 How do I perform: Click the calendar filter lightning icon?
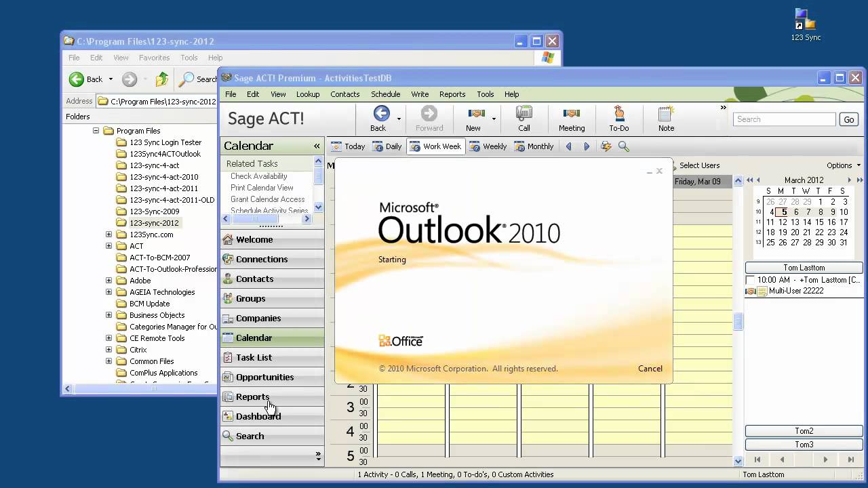click(606, 146)
